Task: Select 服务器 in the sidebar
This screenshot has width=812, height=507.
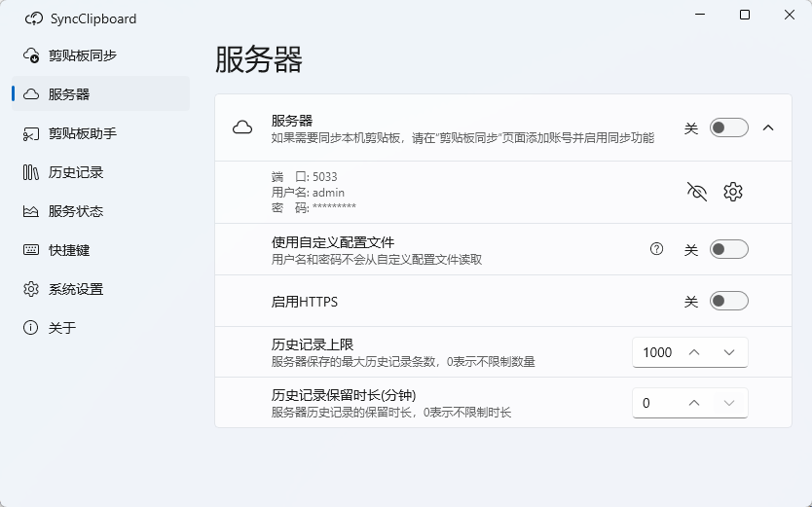Action: point(100,94)
